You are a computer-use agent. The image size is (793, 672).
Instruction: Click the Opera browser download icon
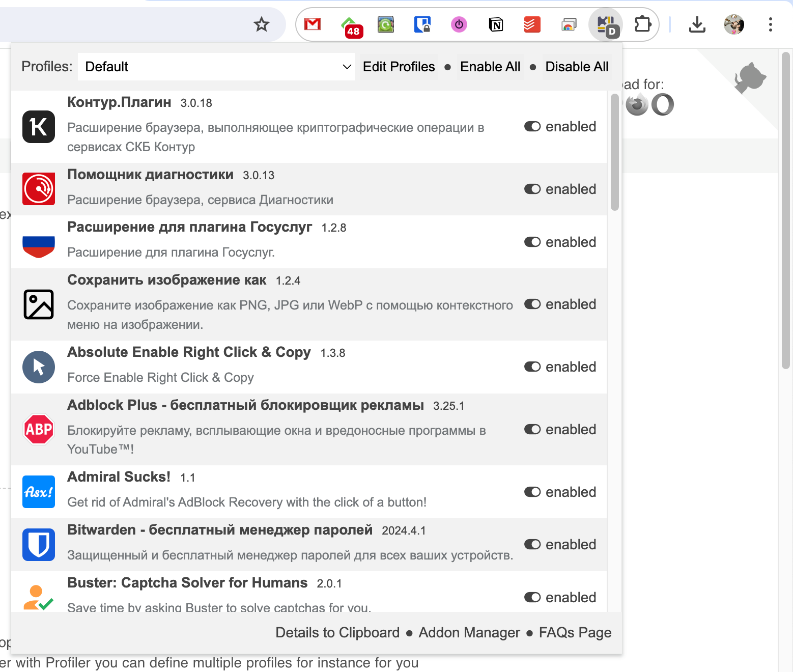click(663, 105)
